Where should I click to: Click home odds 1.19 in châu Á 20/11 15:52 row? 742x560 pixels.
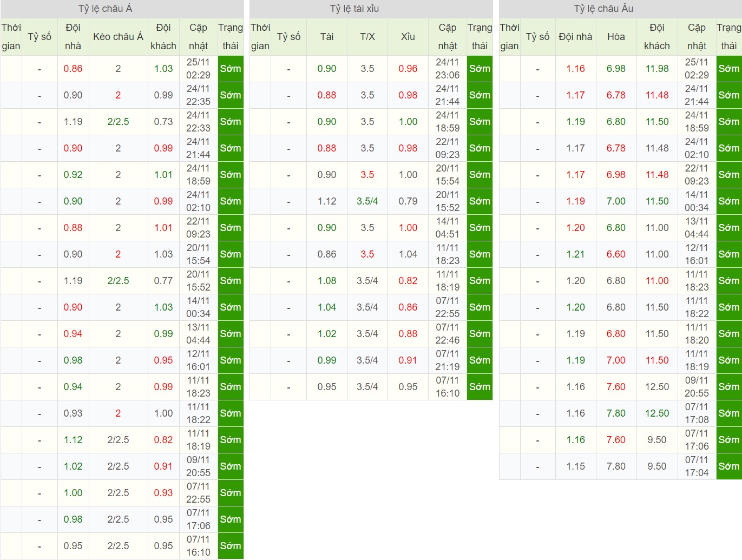pos(73,281)
